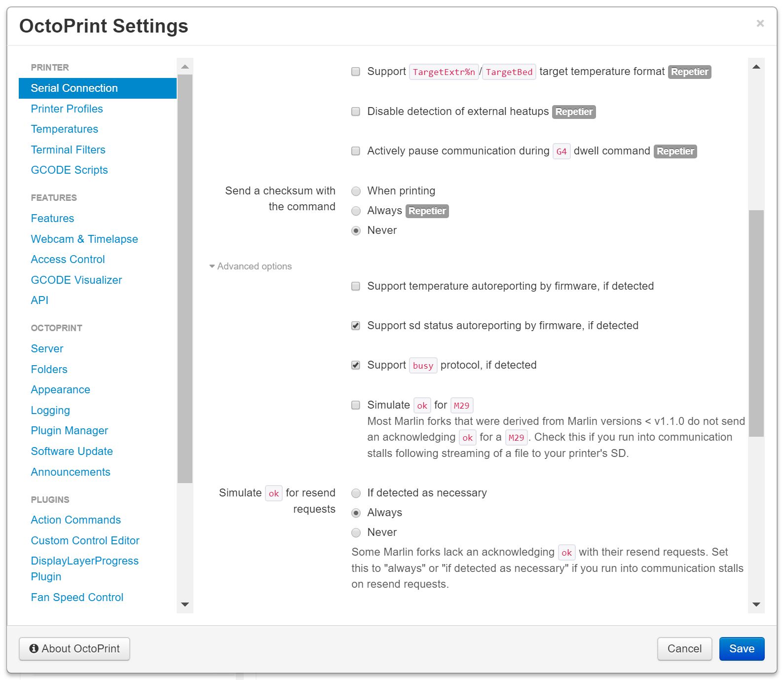This screenshot has width=784, height=680.
Task: Collapse Advanced options section
Action: [x=251, y=266]
